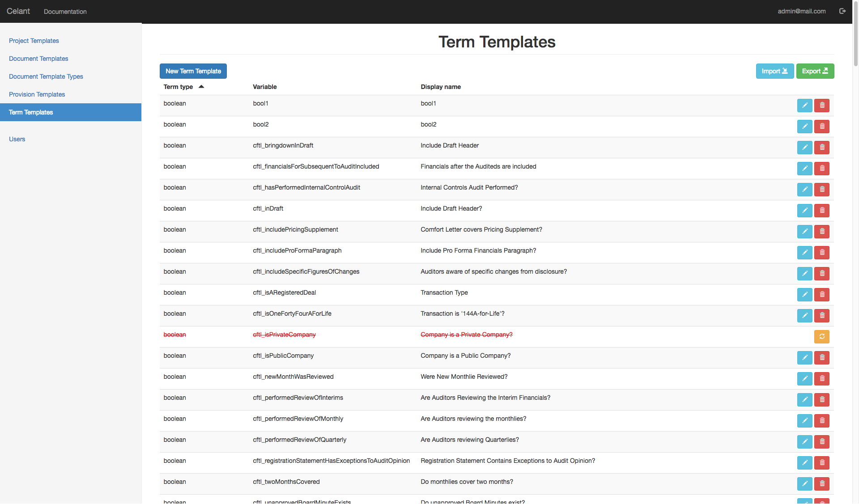
Task: Delete the cftl_performedReviewOfQuarterly term
Action: (x=821, y=442)
